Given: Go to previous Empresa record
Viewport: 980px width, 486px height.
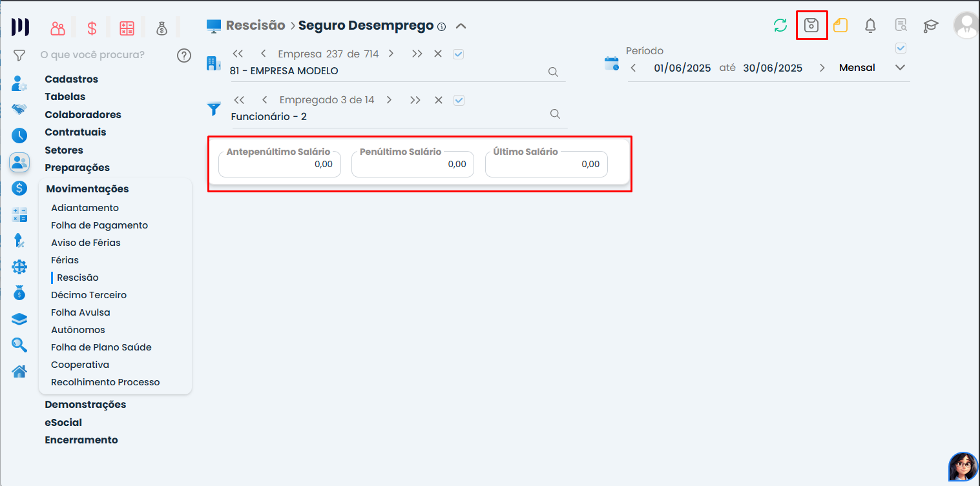Looking at the screenshot, I should tap(264, 54).
